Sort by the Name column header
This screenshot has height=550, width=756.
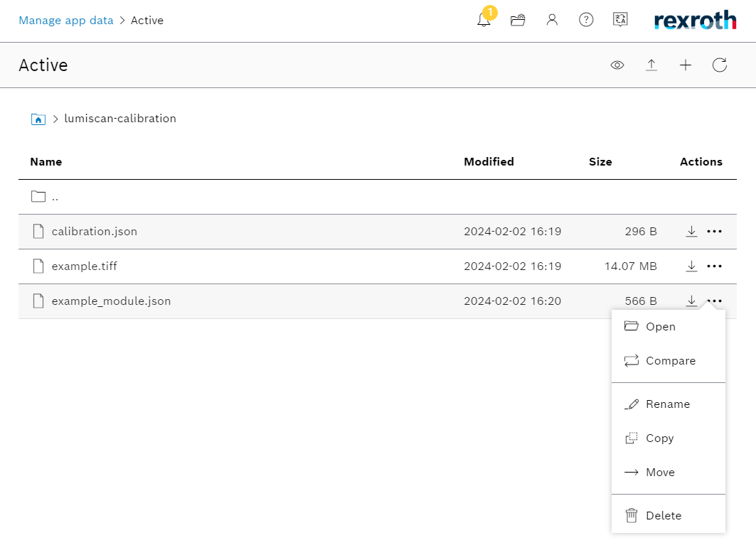point(46,162)
